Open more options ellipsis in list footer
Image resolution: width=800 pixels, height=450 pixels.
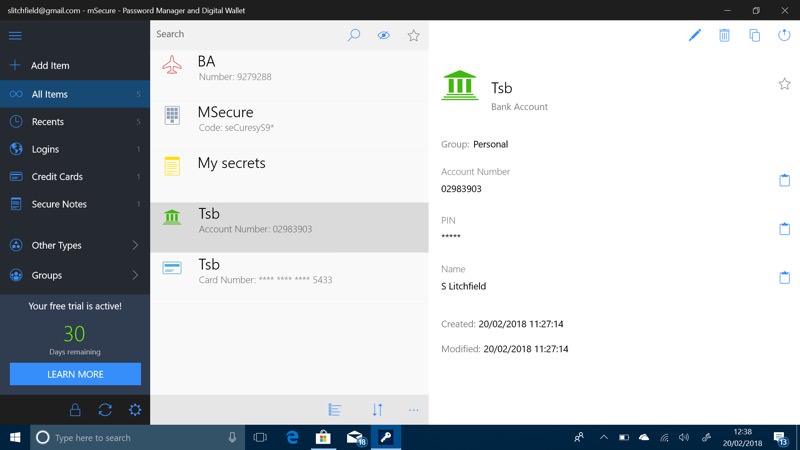pyautogui.click(x=413, y=410)
